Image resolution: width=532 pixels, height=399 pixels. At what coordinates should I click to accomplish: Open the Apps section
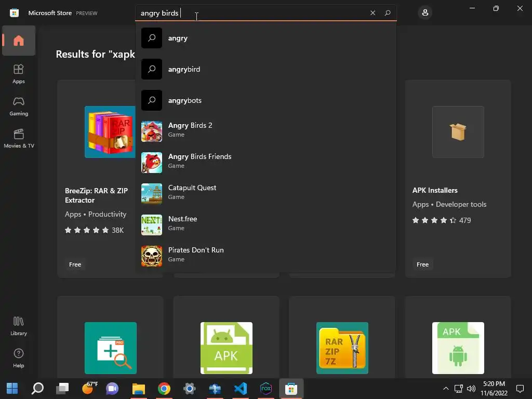click(x=19, y=74)
